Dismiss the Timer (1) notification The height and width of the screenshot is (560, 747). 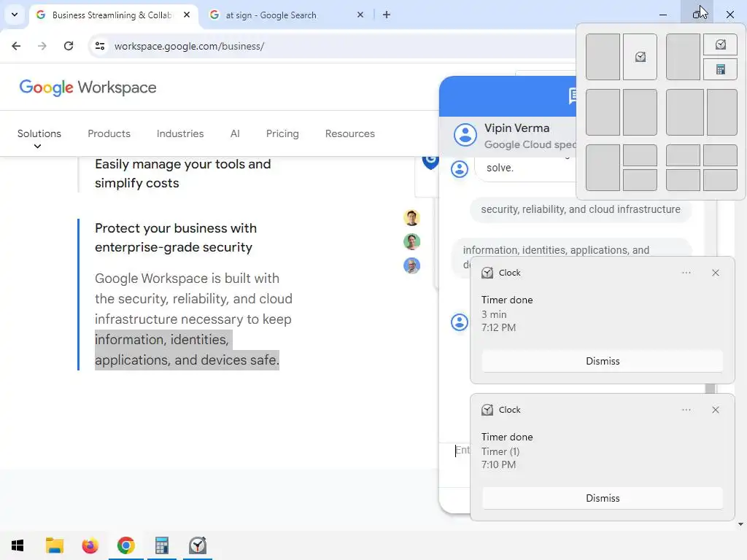[x=603, y=498]
